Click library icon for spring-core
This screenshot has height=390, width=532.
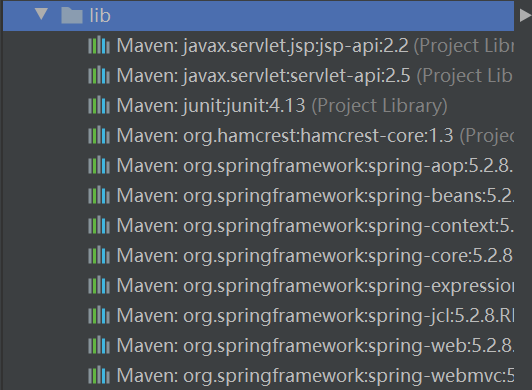(99, 255)
